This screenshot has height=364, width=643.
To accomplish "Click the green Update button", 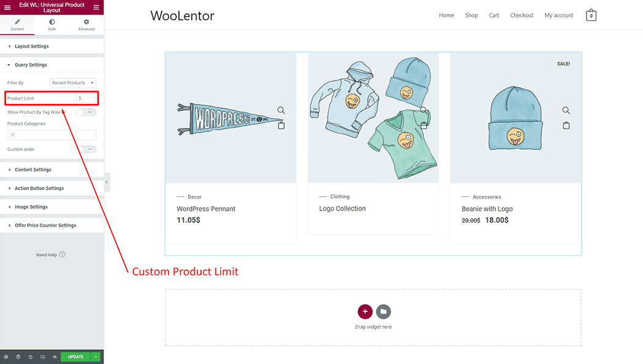I will [75, 357].
